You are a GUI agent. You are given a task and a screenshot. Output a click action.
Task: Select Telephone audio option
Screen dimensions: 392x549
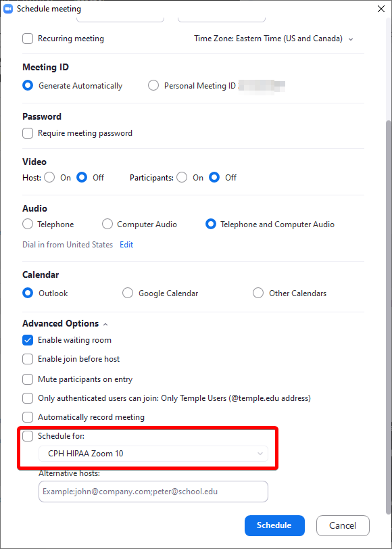coord(28,224)
